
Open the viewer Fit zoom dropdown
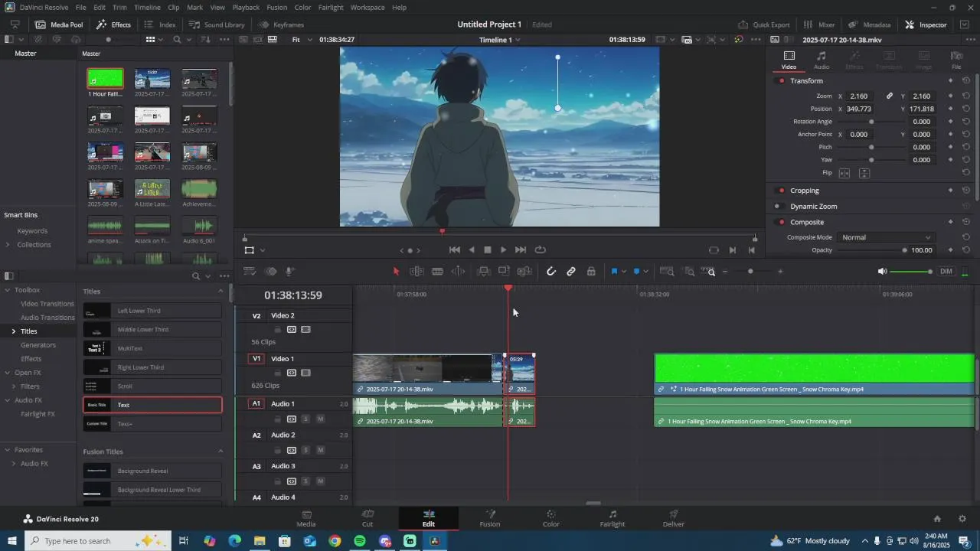pyautogui.click(x=302, y=40)
